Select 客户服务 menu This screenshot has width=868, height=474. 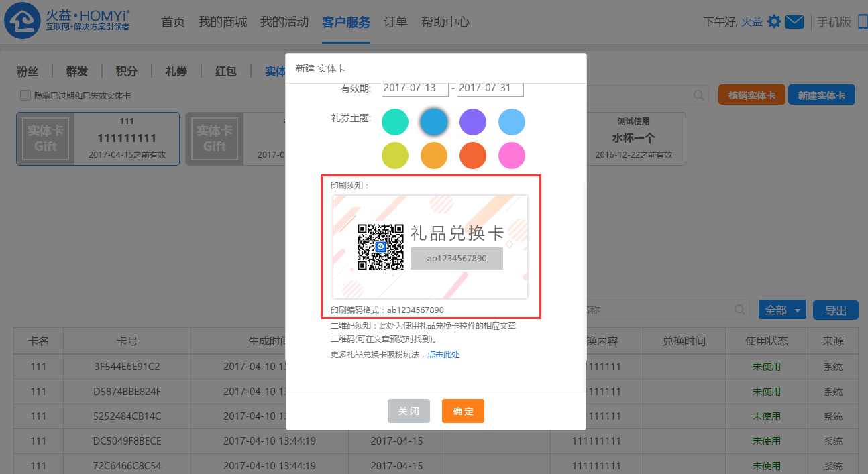coord(346,22)
